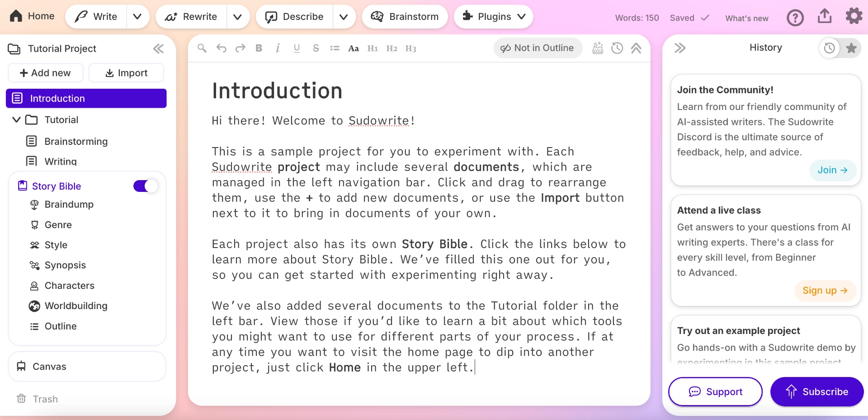Toggle bullet list formatting
Screen dimensions: 868x420
(x=335, y=48)
